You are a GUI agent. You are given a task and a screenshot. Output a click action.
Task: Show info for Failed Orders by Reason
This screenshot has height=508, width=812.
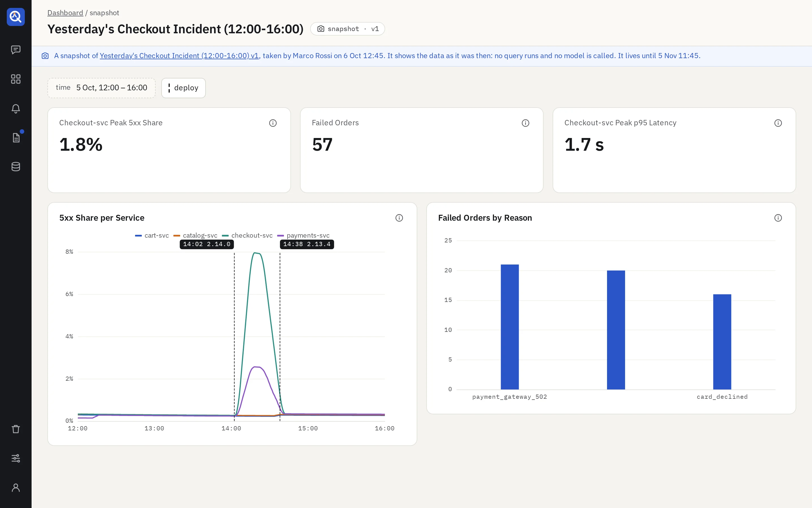coord(778,218)
